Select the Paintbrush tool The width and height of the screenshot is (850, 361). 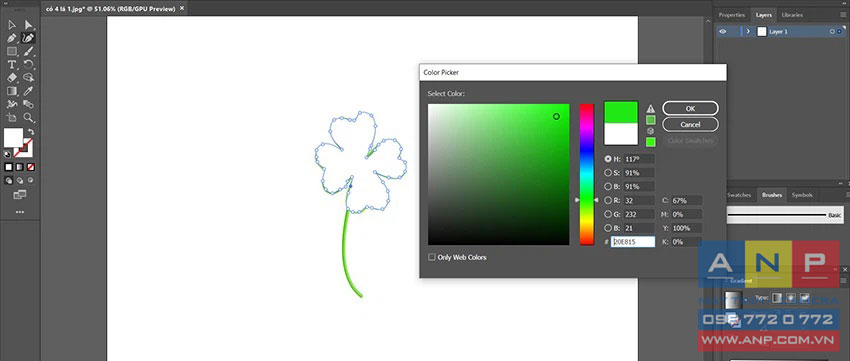(29, 51)
